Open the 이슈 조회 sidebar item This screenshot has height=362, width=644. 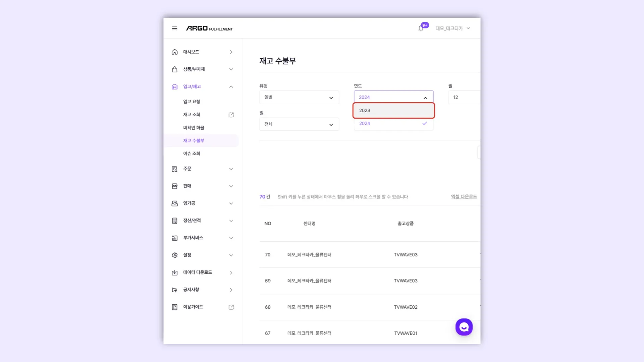tap(192, 154)
